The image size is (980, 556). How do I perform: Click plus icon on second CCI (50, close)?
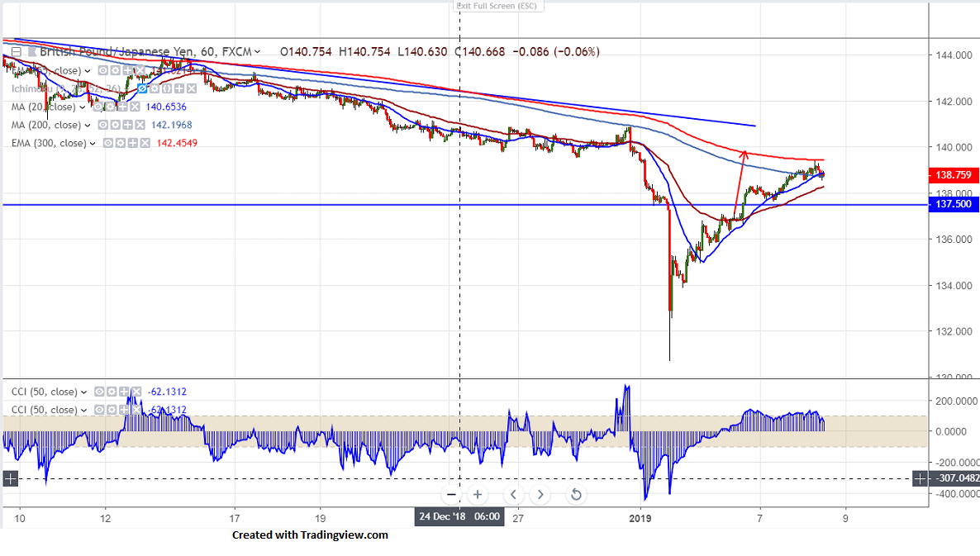[x=125, y=410]
